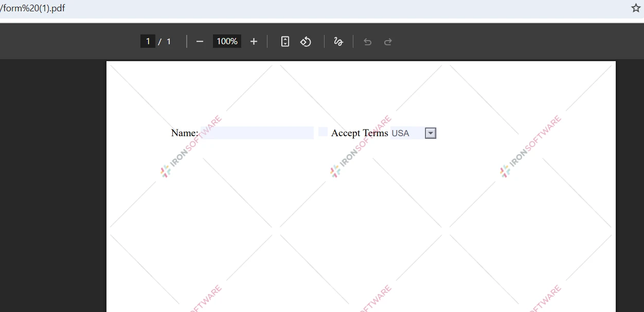The height and width of the screenshot is (312, 644).
Task: Select the rotate counterclockwise icon
Action: [306, 41]
